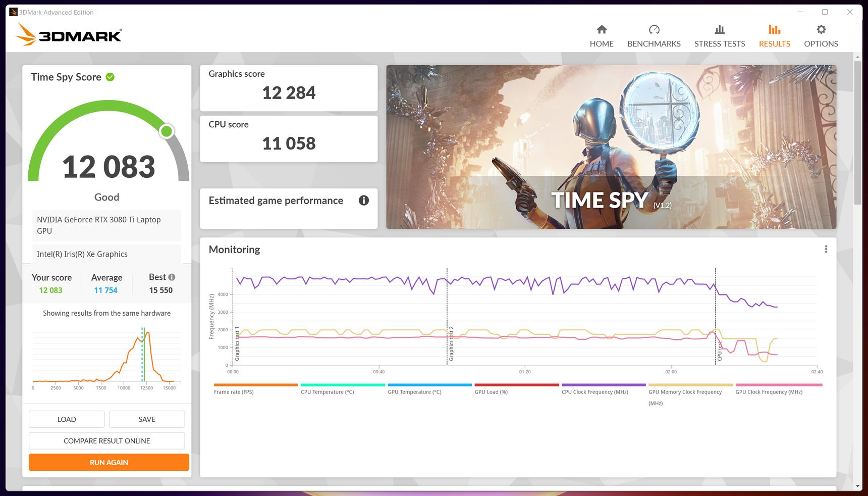Click the main score 12 083
The height and width of the screenshot is (496, 868).
pos(108,167)
